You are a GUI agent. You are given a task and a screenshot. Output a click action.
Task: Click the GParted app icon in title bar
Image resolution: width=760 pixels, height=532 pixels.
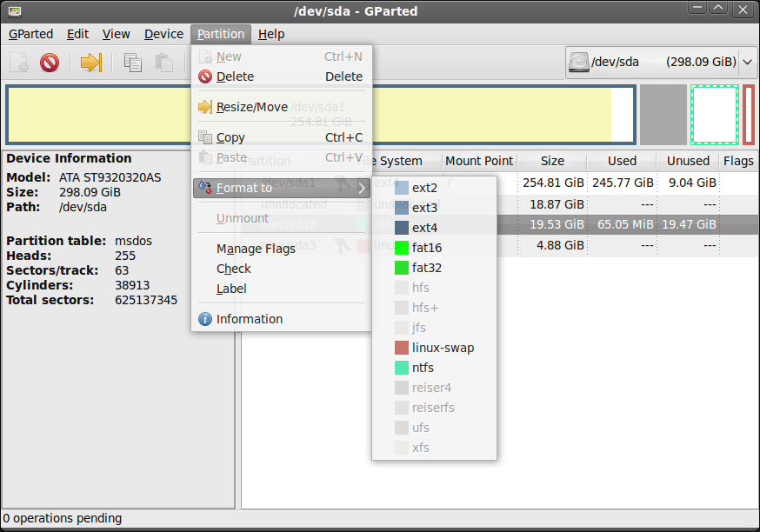pyautogui.click(x=15, y=10)
